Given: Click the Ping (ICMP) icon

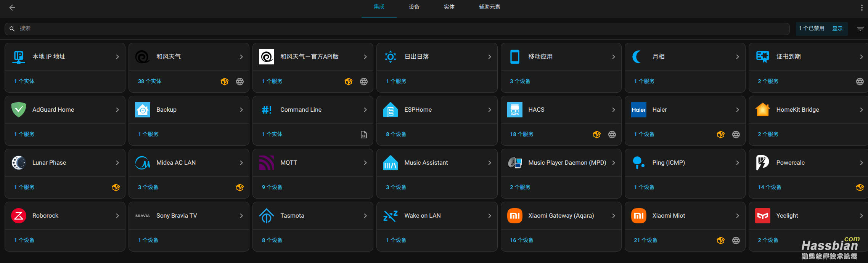Looking at the screenshot, I should [x=638, y=163].
